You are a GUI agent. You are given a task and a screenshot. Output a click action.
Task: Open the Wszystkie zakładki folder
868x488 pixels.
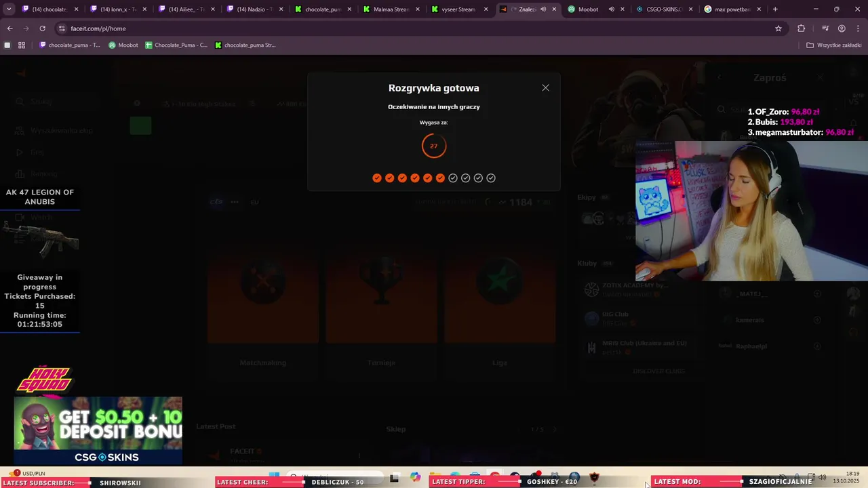point(834,45)
